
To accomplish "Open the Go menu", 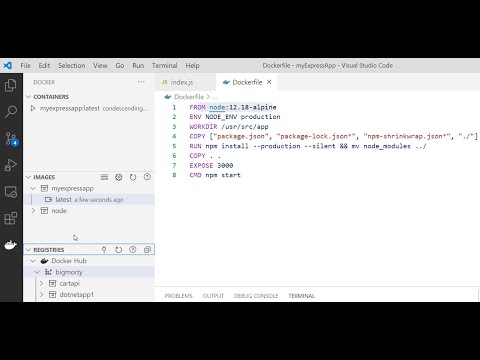I will click(120, 65).
